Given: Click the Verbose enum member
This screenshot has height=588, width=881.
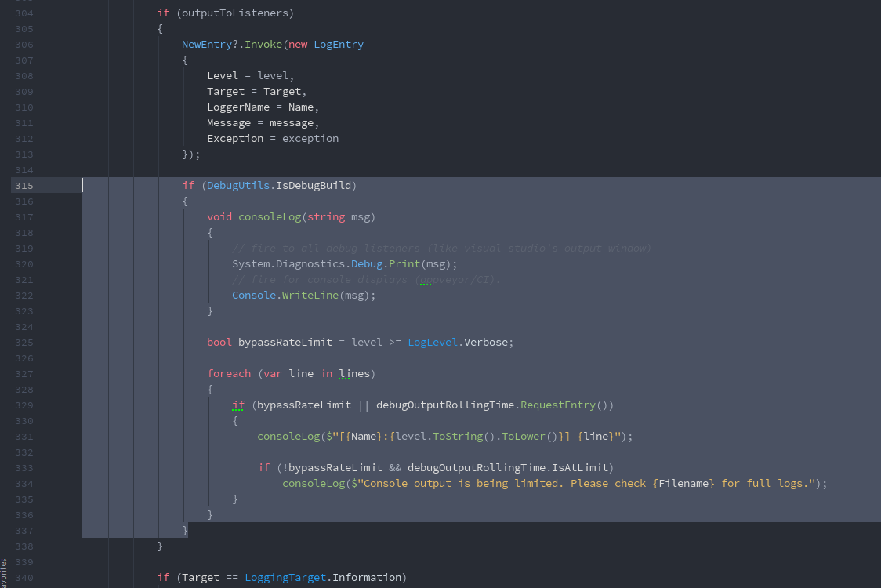Looking at the screenshot, I should point(486,343).
